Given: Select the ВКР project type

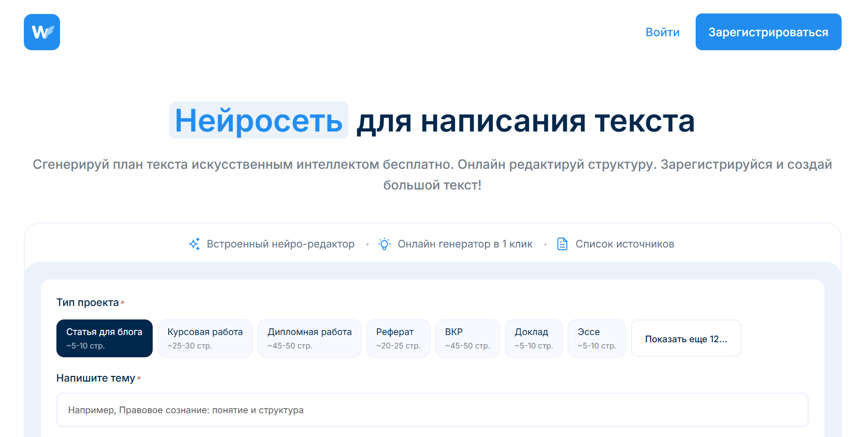Looking at the screenshot, I should tap(467, 338).
